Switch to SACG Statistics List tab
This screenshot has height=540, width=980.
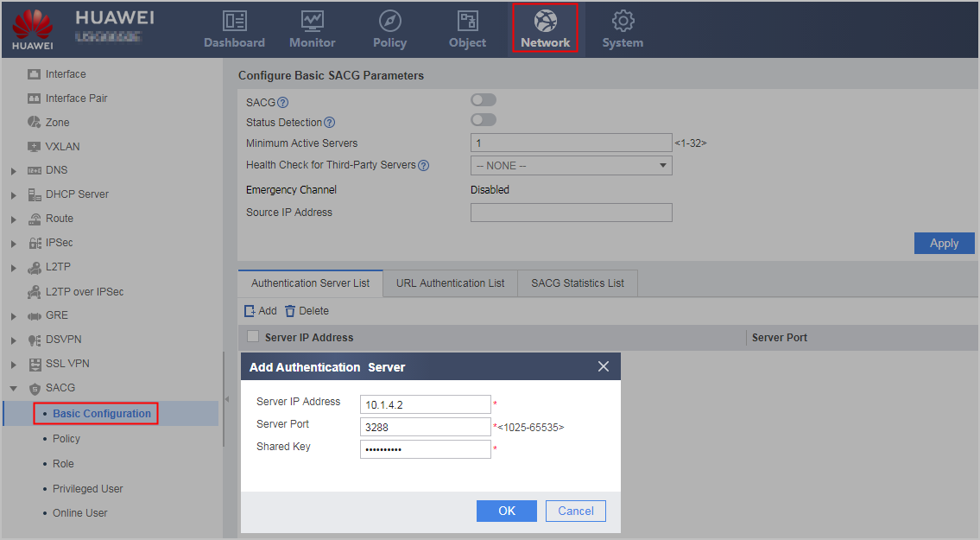pos(578,283)
